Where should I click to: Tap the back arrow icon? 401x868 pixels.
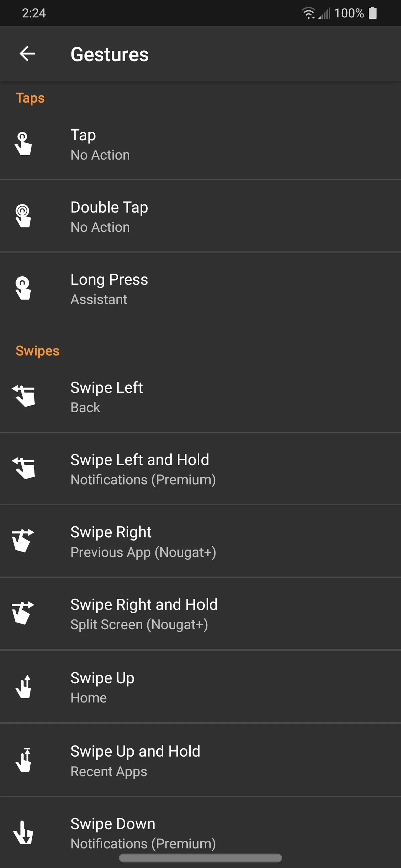point(27,54)
